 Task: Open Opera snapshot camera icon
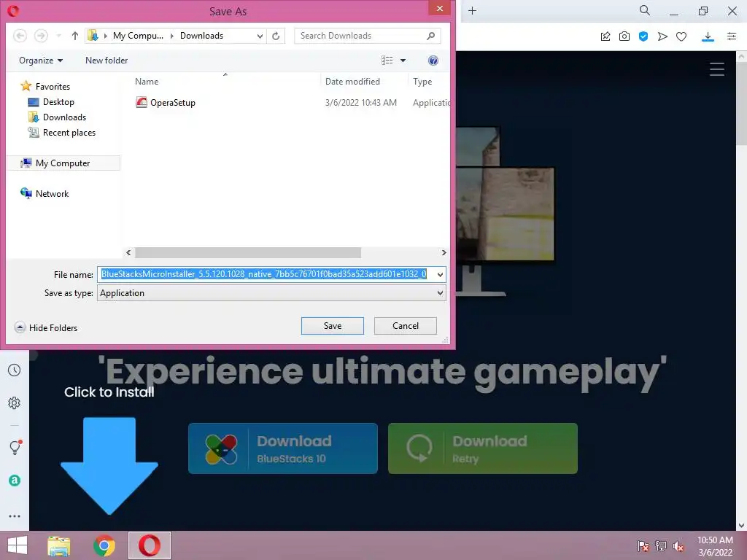tap(624, 36)
